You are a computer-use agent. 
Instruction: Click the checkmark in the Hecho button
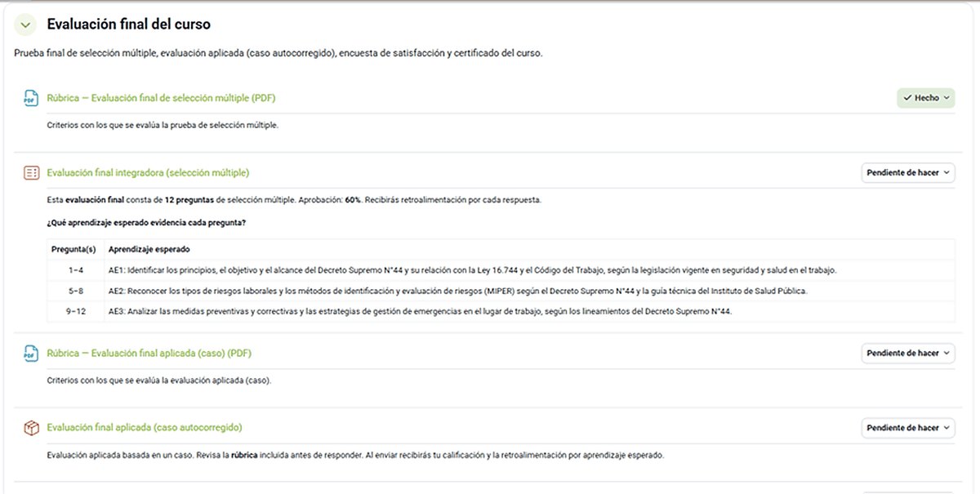(907, 98)
